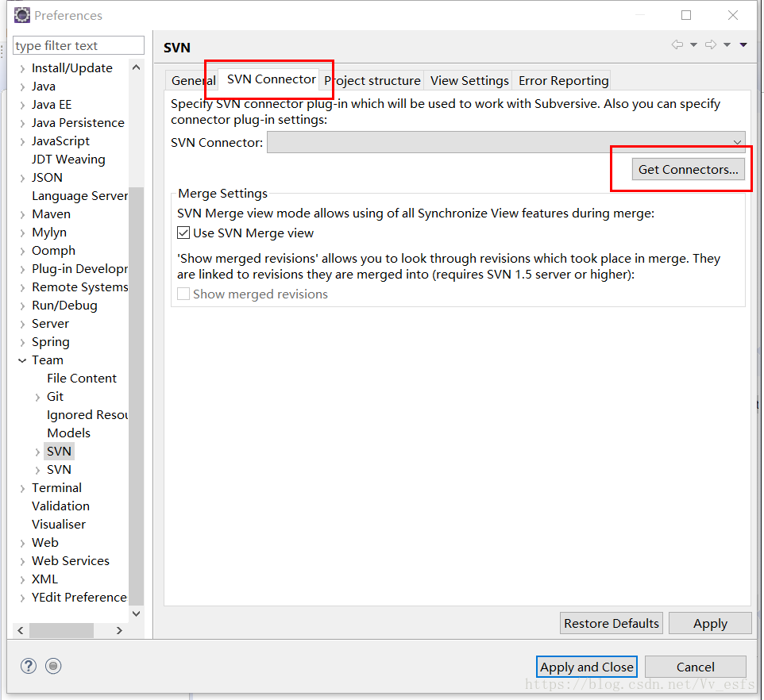Select Java Persistence in the tree
764x700 pixels.
click(78, 123)
